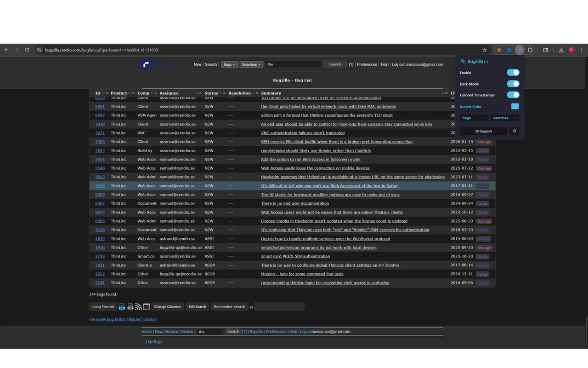Click the Browse link in the footer menu

[172, 331]
